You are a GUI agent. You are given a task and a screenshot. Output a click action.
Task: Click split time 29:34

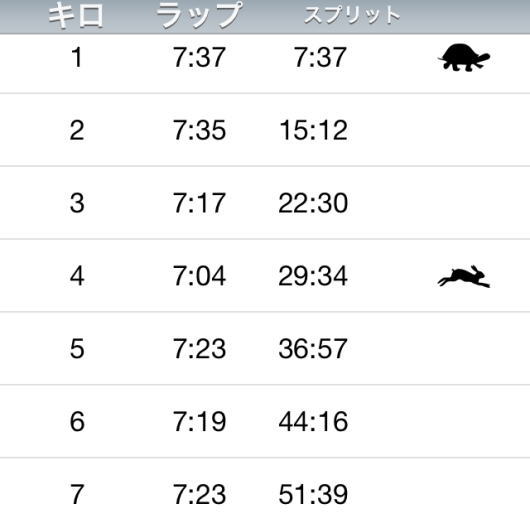pos(313,276)
